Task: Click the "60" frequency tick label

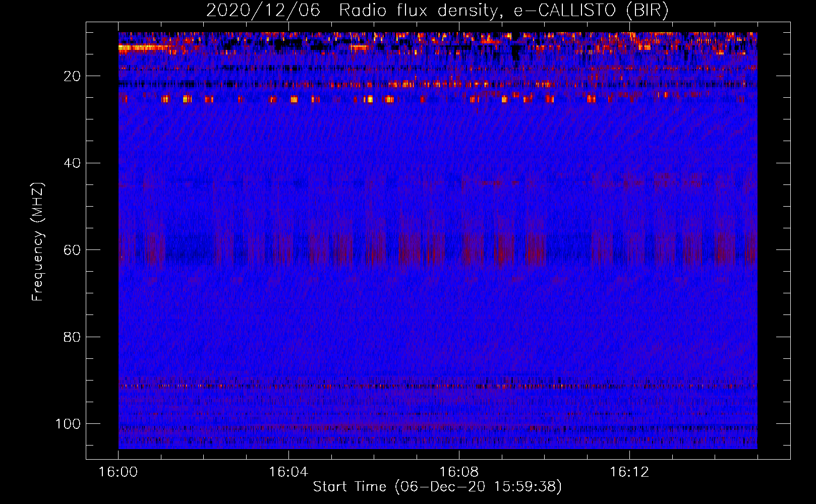Action: coord(72,250)
